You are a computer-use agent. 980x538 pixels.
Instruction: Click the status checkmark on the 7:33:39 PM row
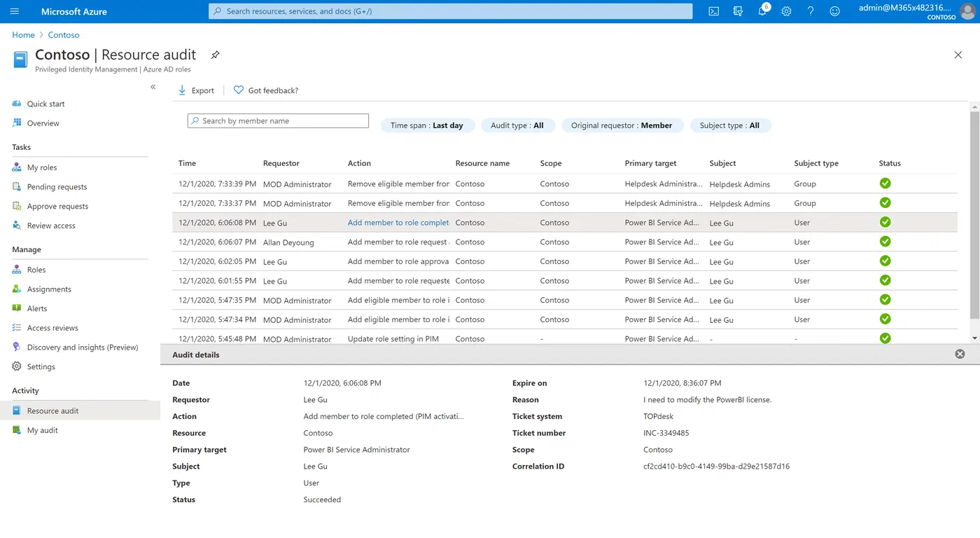tap(885, 183)
